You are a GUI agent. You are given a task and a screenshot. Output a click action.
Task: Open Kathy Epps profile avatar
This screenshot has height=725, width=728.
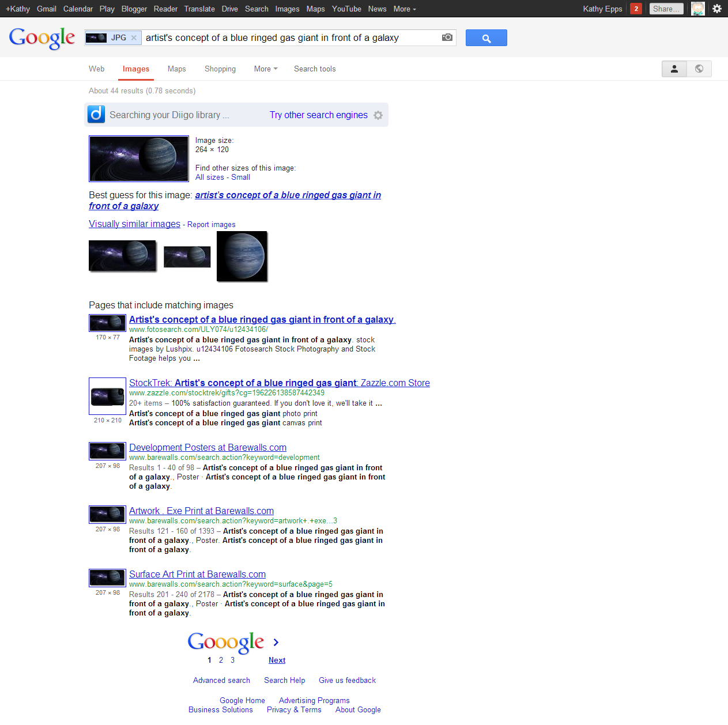click(698, 9)
